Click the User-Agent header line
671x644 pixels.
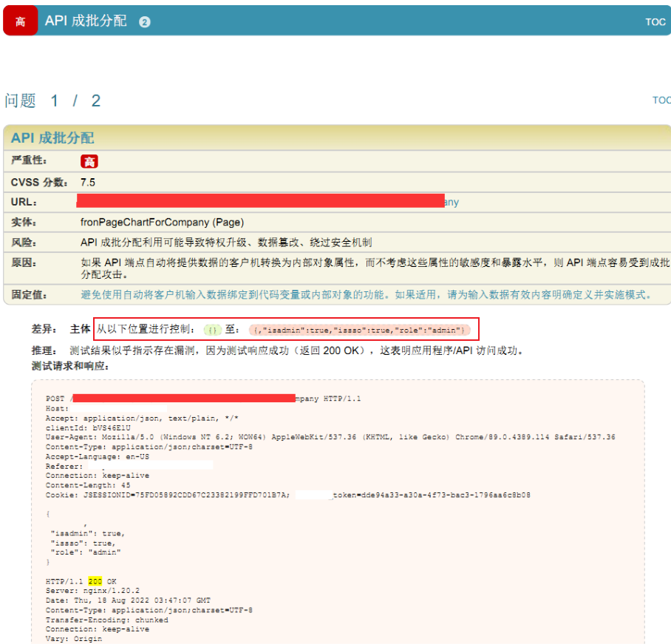pos(330,437)
